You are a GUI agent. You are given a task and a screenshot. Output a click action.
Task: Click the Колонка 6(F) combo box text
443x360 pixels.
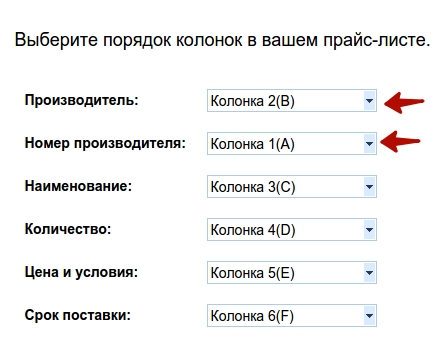click(252, 316)
